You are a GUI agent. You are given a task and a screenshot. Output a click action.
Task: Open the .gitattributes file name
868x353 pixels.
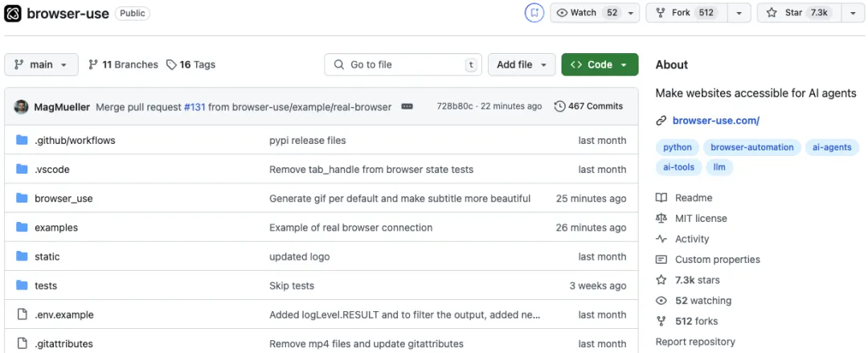tap(63, 343)
